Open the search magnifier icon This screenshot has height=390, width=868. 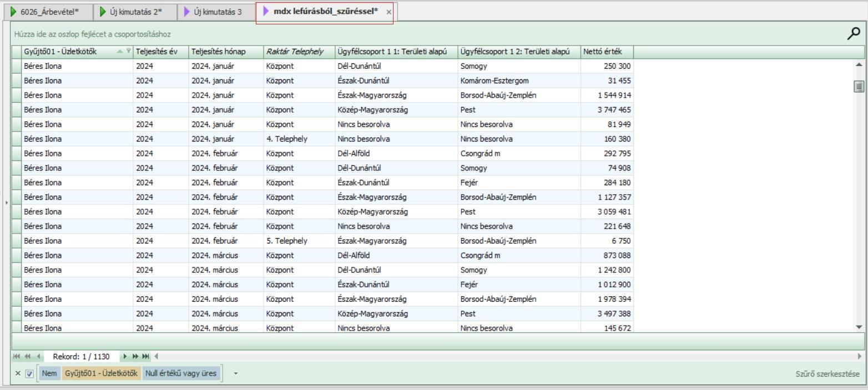point(853,34)
